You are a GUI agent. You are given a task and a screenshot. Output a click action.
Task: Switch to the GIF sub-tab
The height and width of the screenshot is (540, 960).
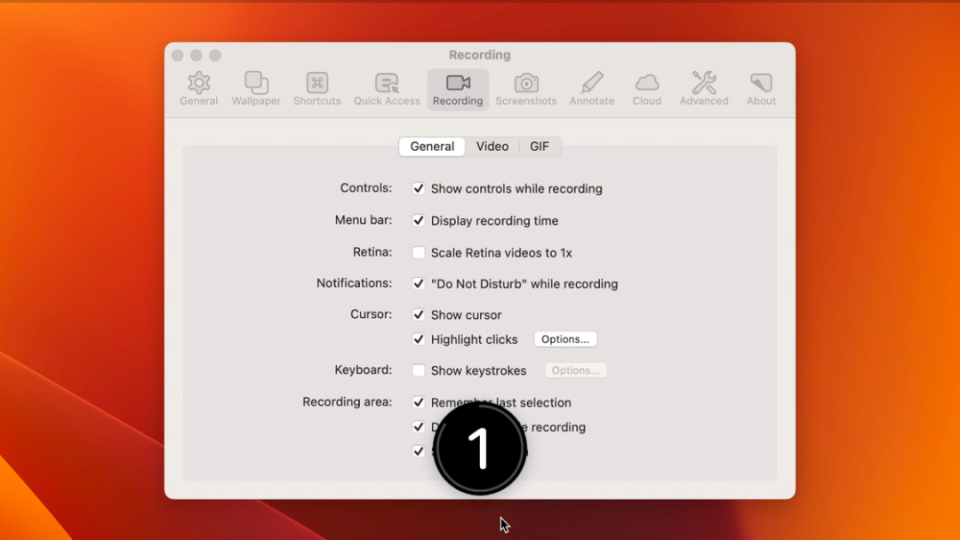(x=539, y=146)
